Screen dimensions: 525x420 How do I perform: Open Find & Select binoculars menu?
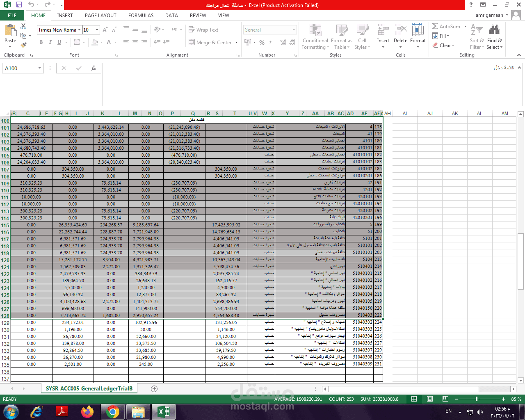[495, 37]
